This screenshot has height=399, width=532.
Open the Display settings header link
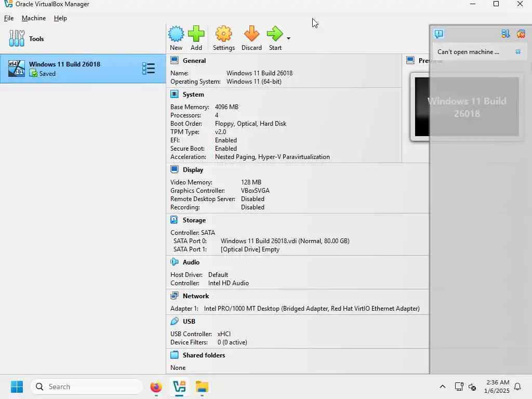tap(193, 170)
